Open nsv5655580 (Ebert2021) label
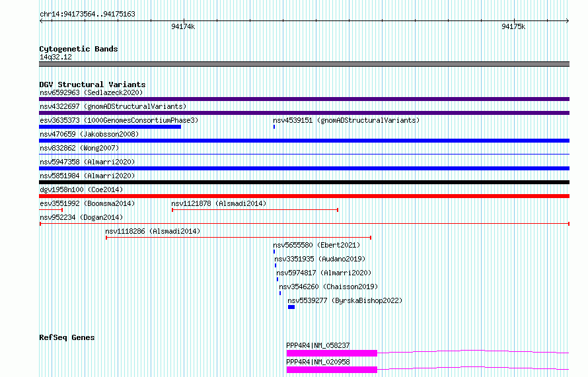The height and width of the screenshot is (377, 588). [x=316, y=245]
